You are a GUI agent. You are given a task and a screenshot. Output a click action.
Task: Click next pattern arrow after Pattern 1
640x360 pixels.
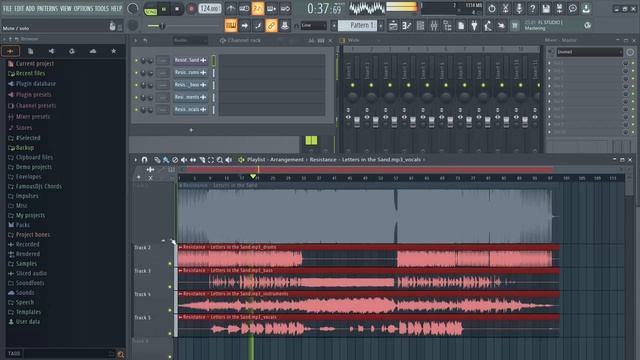coord(381,26)
